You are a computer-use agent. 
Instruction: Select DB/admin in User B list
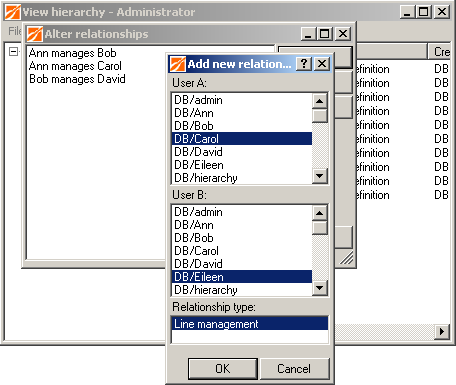pos(242,212)
